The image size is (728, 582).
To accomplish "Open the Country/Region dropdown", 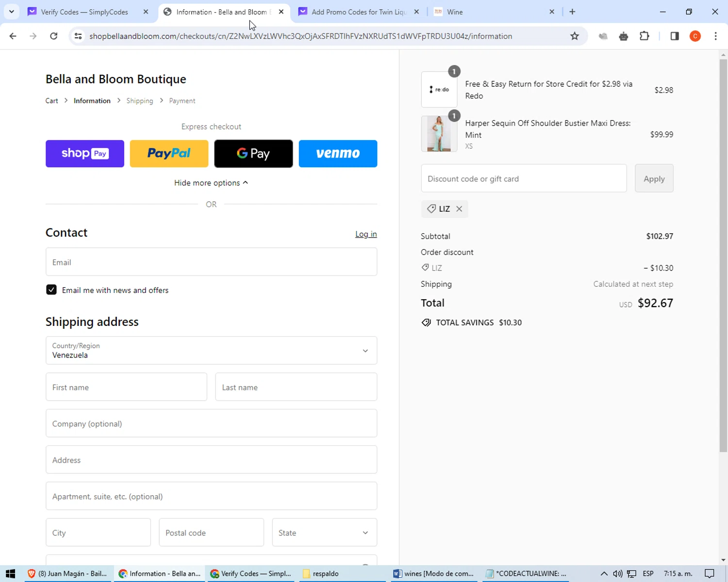I will point(211,350).
